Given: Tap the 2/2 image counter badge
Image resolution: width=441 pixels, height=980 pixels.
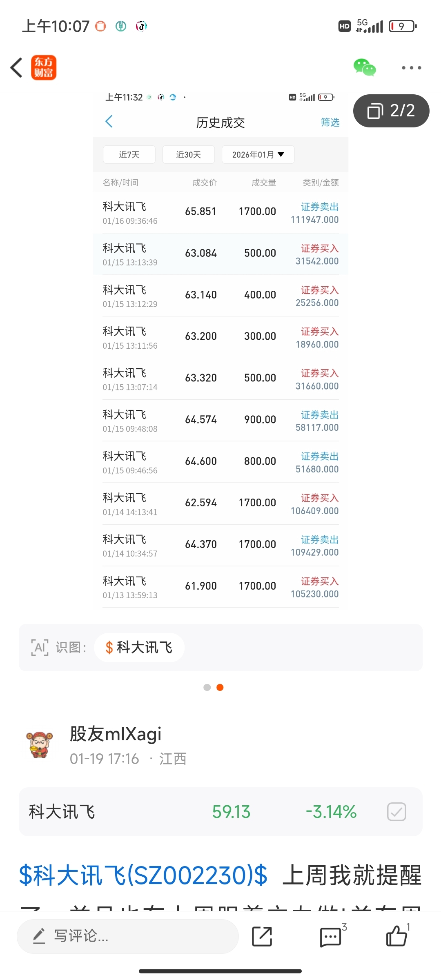Looking at the screenshot, I should 391,111.
